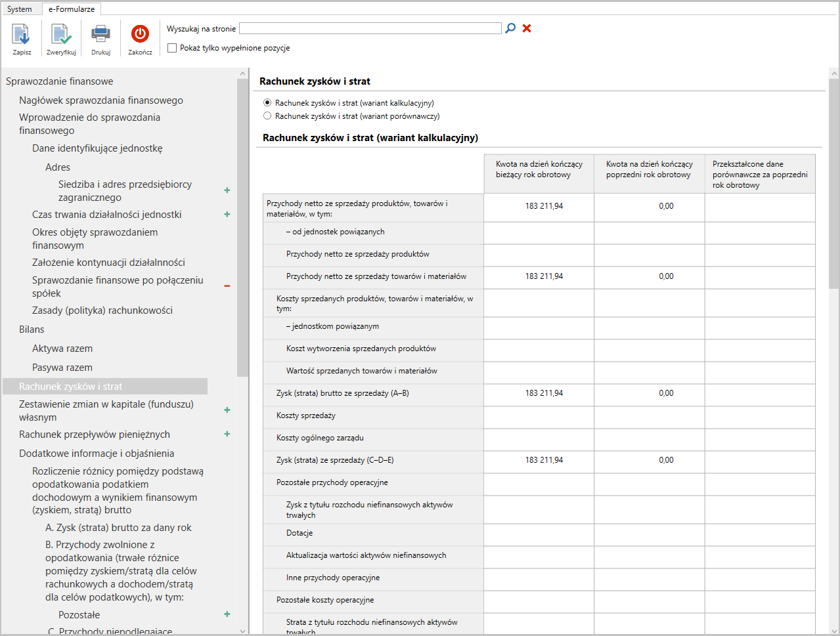This screenshot has height=636, width=840.
Task: Expand Zestawienie zmian w kapitale własnym
Action: pos(227,410)
